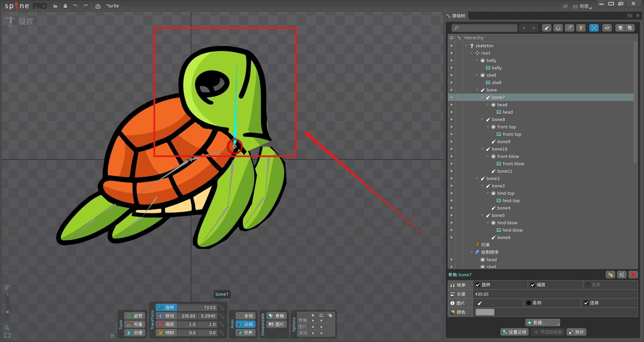Click the 设置父级 set parent button
Screen dimensions: 644x342
[515, 332]
